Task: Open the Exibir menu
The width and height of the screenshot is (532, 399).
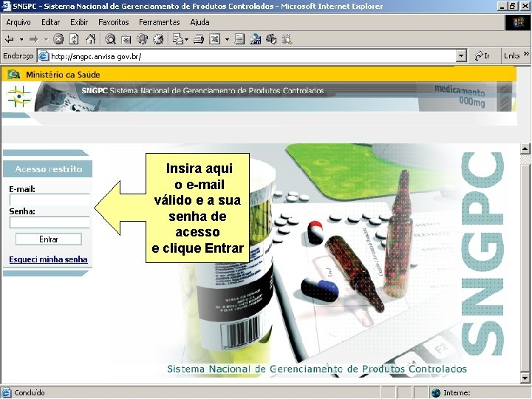Action: (79, 22)
